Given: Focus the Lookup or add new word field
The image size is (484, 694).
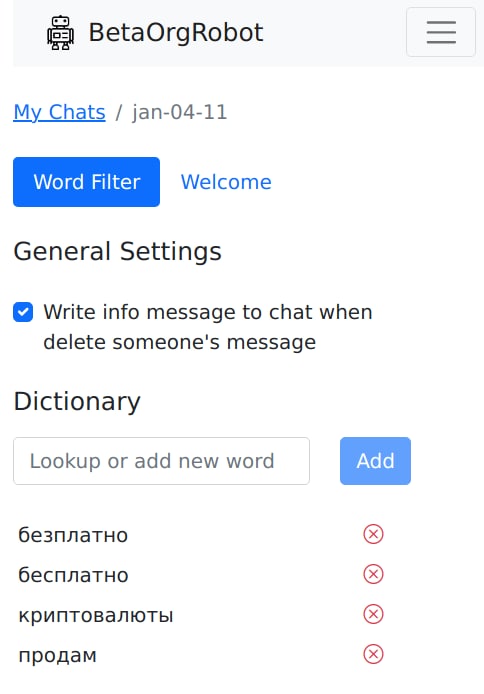Looking at the screenshot, I should 161,461.
